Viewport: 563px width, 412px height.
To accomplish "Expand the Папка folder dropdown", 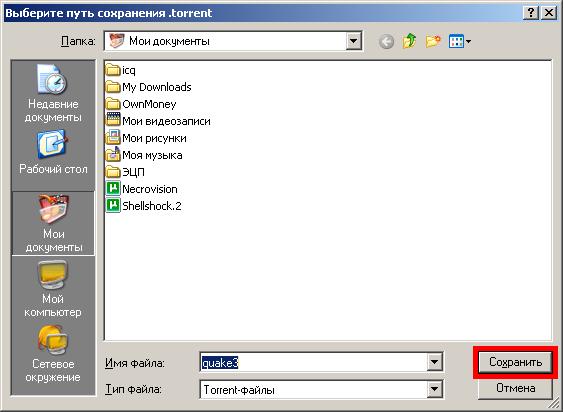I will 353,41.
